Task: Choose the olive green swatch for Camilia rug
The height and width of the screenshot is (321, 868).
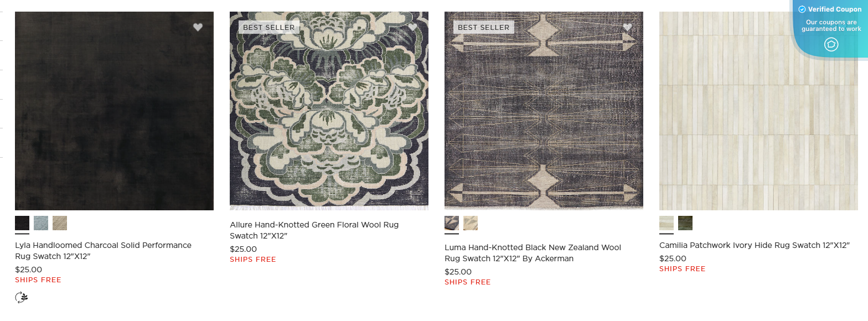Action: [x=686, y=223]
